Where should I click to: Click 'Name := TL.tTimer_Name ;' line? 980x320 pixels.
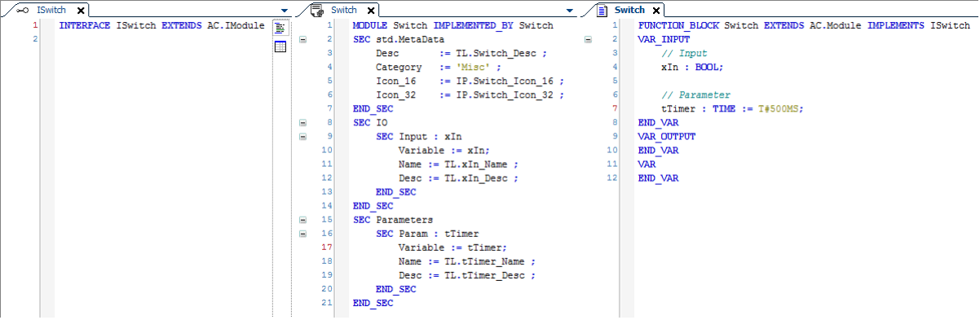point(466,261)
